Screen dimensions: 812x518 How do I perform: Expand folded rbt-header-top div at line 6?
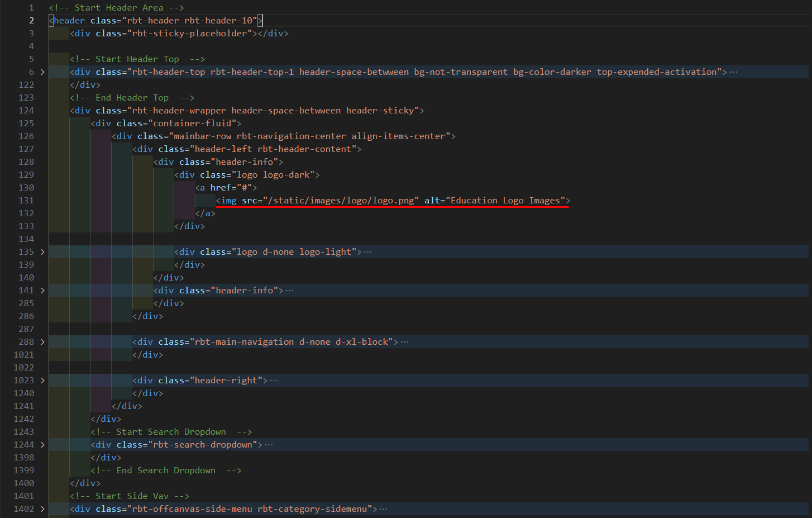click(42, 72)
